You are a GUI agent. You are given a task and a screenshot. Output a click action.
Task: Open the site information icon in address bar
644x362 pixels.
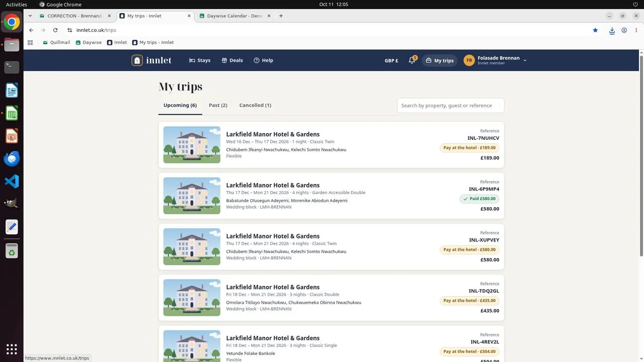(70, 30)
